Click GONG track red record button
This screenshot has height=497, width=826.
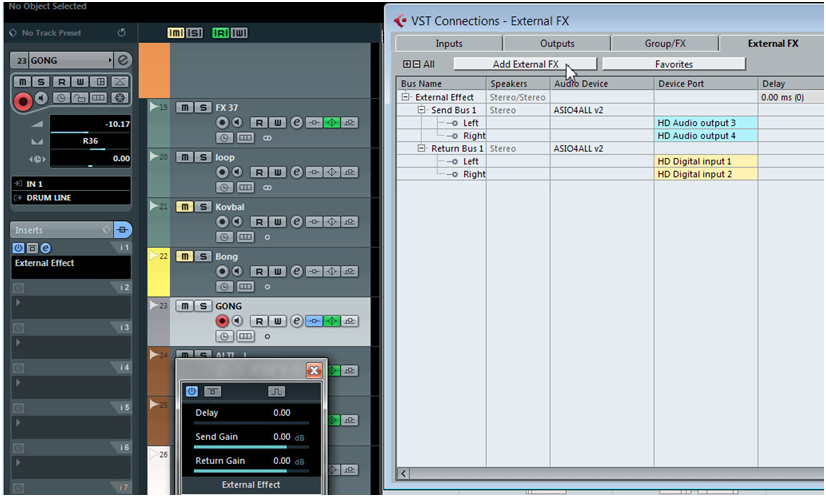tap(222, 321)
